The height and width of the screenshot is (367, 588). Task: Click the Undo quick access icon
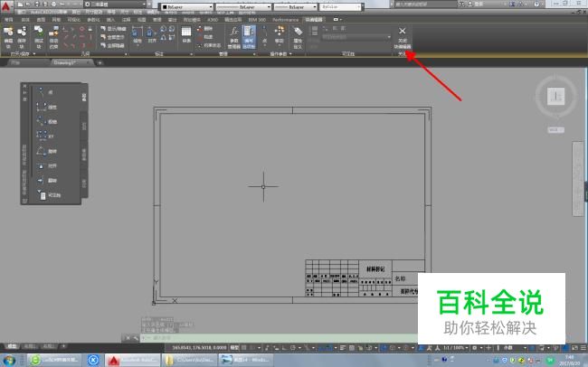tap(62, 5)
